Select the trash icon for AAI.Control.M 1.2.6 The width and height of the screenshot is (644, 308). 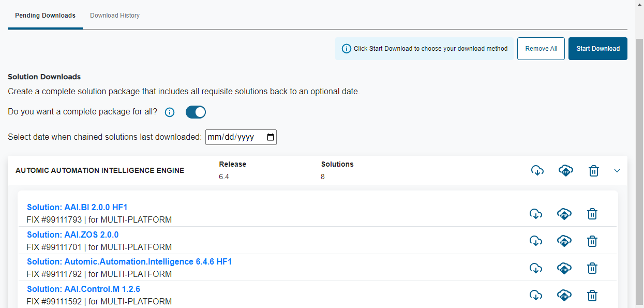592,295
